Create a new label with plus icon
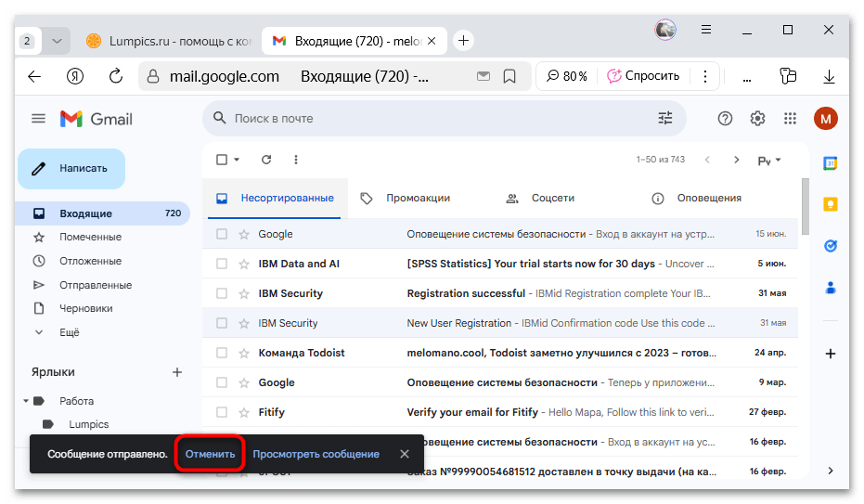Screen dimensions: 864x504 (x=177, y=372)
